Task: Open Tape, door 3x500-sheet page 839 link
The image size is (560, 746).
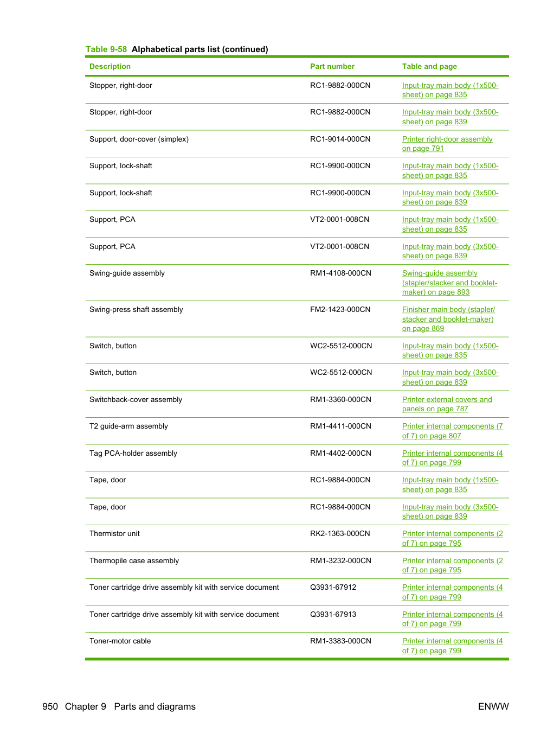Action: coord(450,512)
